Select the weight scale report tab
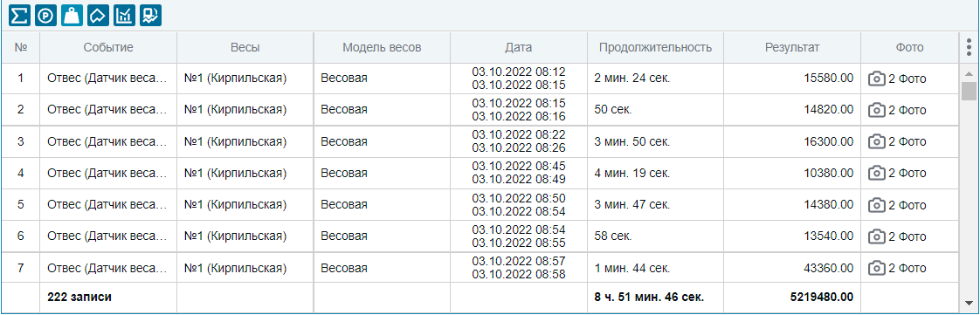Viewport: 980px width, 315px height. click(x=72, y=16)
